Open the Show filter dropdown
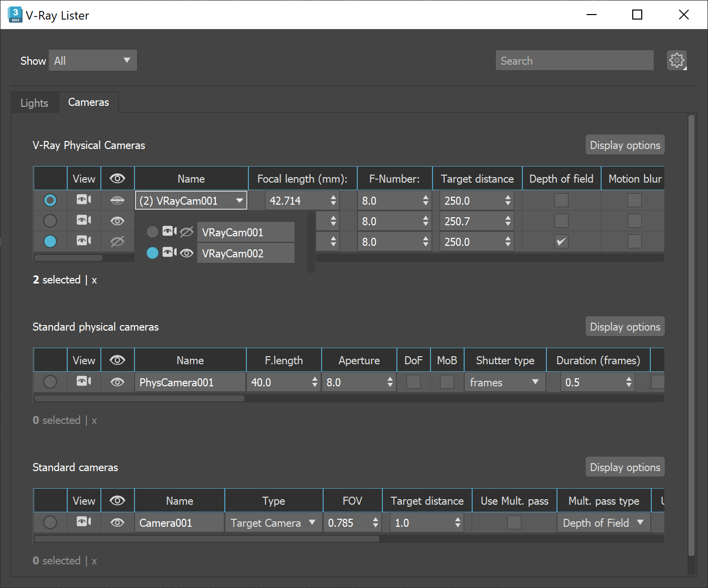 pos(92,60)
